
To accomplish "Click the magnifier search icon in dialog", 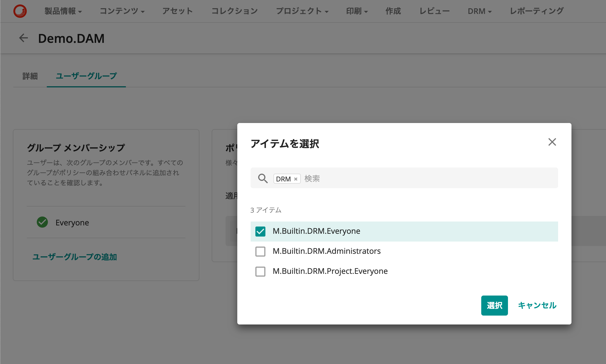I will [263, 178].
